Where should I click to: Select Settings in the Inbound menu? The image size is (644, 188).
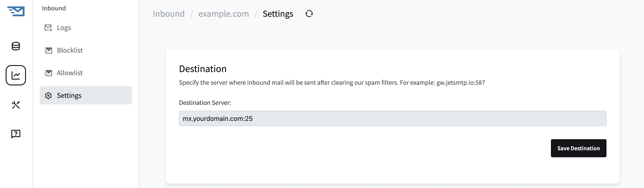pos(86,95)
